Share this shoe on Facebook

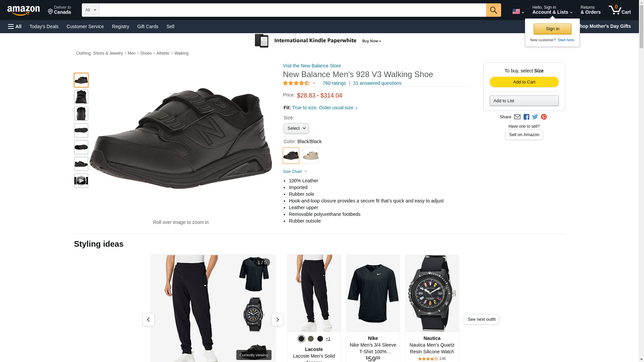526,117
